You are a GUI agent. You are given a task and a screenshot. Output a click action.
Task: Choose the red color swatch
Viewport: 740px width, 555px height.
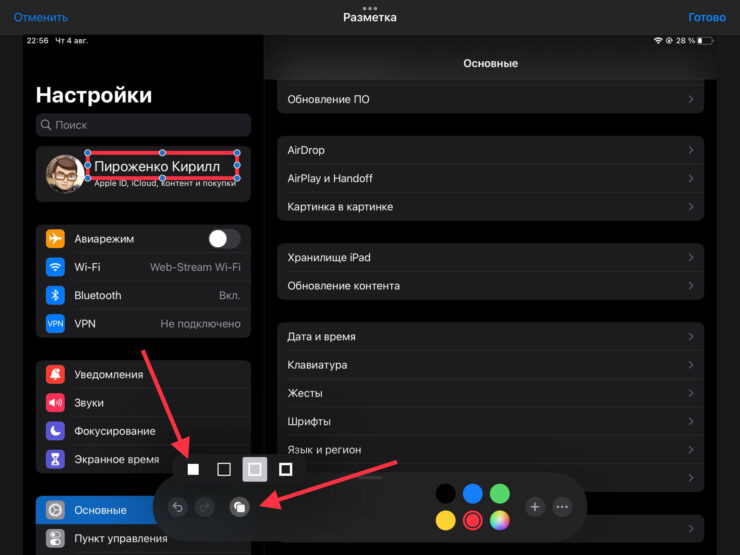(x=473, y=520)
